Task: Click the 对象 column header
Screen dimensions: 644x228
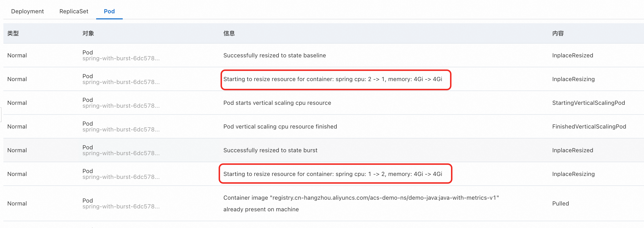Action: click(88, 33)
